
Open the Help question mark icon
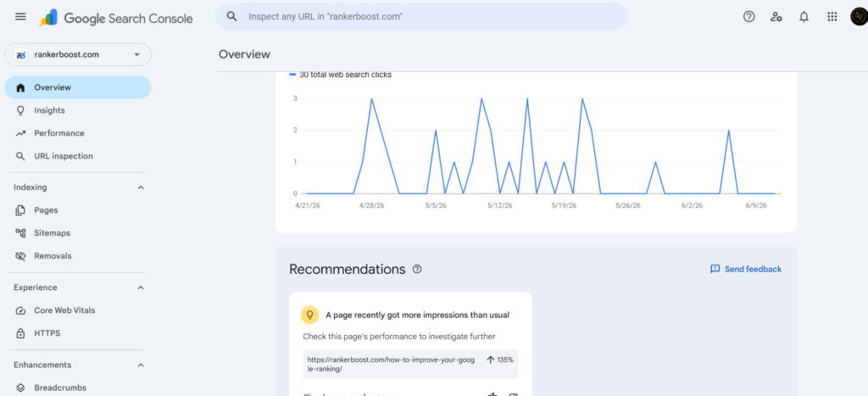point(749,17)
